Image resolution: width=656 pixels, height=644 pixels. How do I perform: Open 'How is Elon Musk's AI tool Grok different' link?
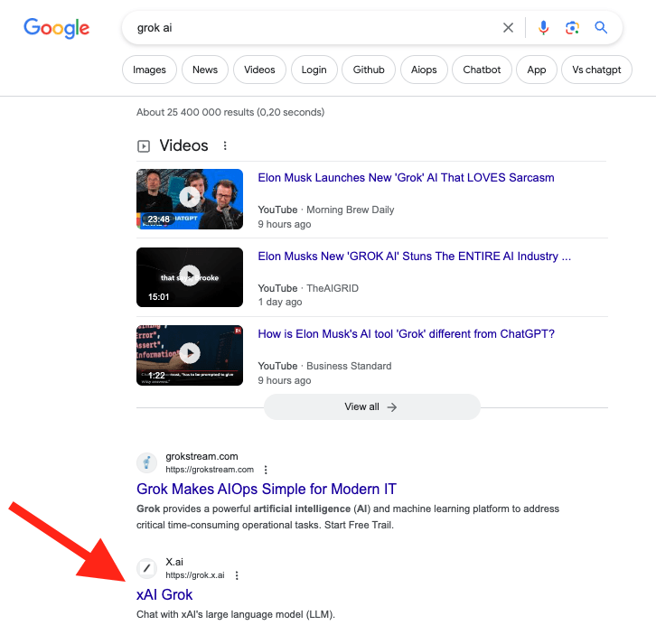pyautogui.click(x=407, y=333)
